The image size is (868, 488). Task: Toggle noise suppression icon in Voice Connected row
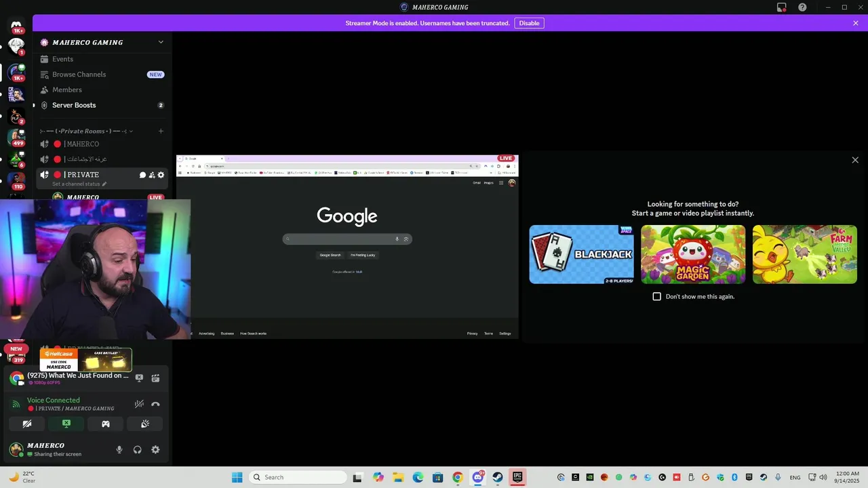[x=139, y=404]
